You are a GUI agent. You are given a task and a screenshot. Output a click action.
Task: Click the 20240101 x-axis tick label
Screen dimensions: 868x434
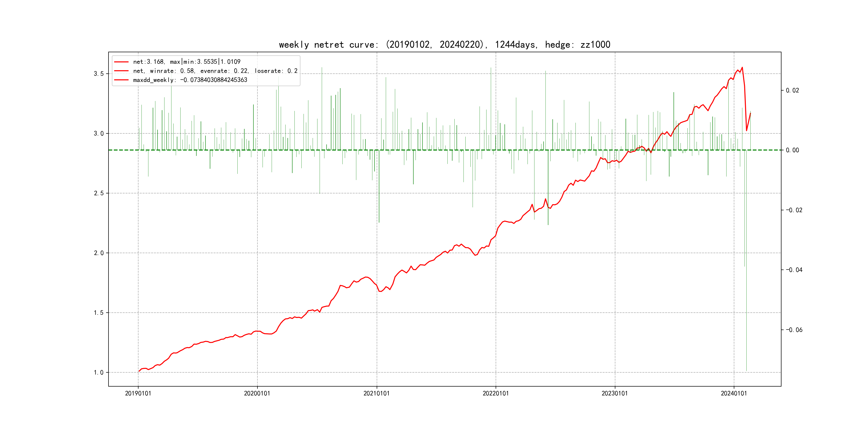tap(734, 394)
